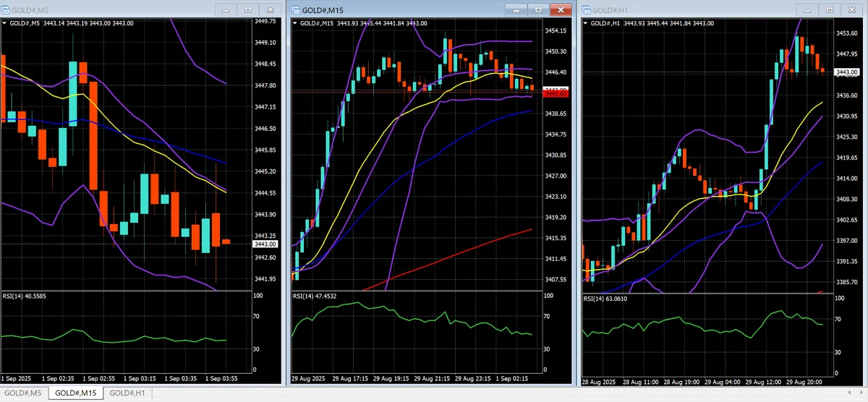This screenshot has width=868, height=402.
Task: Switch to the GOLD#,M5 bottom tab
Action: click(x=24, y=393)
